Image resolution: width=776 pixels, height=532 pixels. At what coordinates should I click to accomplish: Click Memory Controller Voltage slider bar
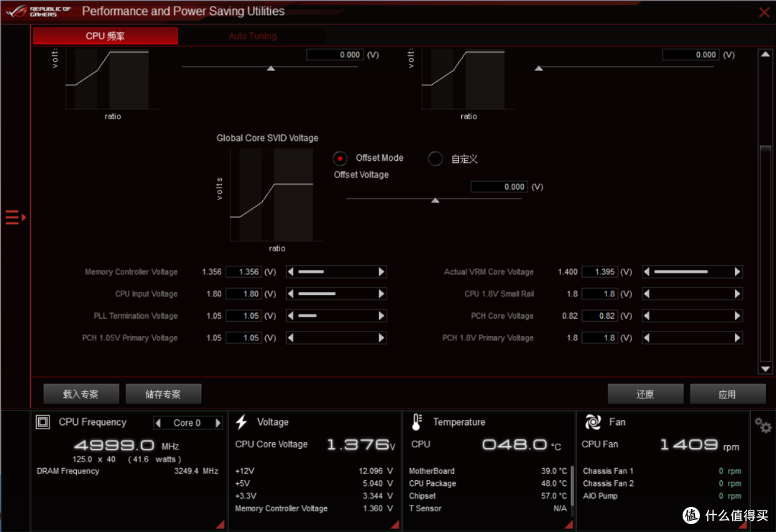point(336,271)
